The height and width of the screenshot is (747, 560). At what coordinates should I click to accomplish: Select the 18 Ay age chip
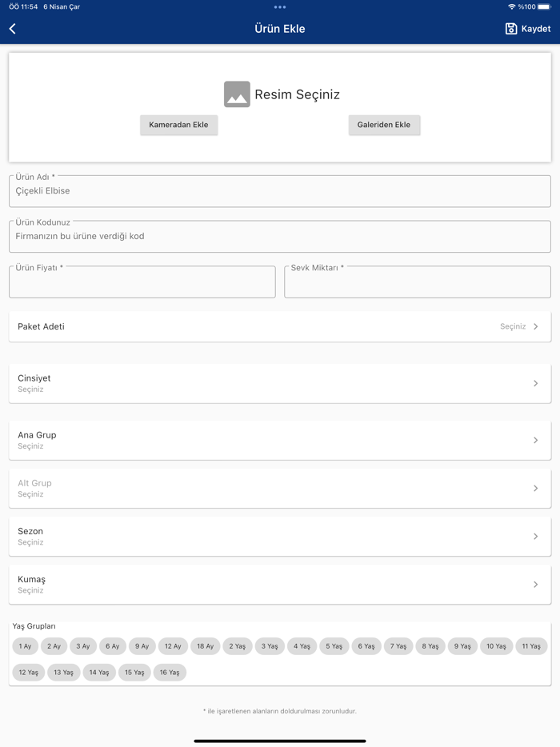point(206,646)
